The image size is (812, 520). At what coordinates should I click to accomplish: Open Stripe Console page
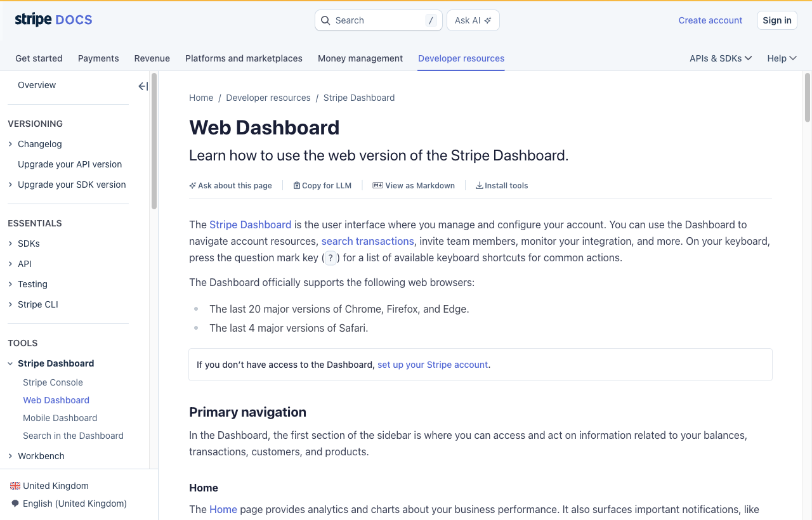tap(53, 382)
